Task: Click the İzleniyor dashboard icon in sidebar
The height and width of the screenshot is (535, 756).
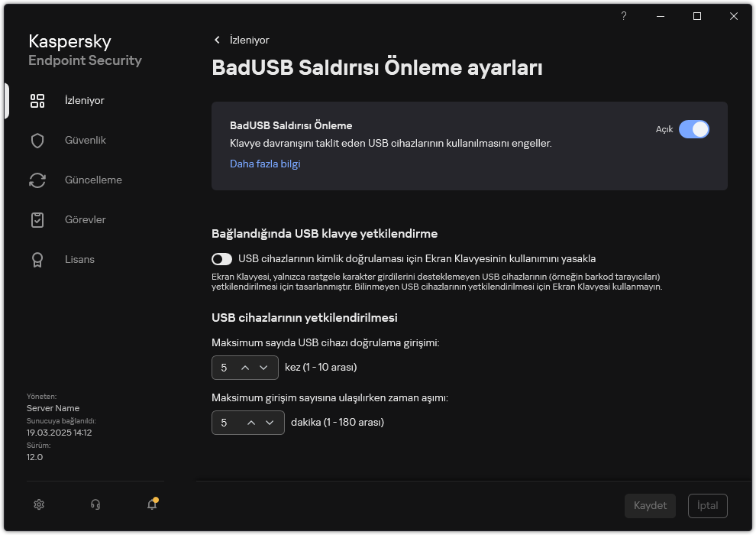Action: click(37, 101)
